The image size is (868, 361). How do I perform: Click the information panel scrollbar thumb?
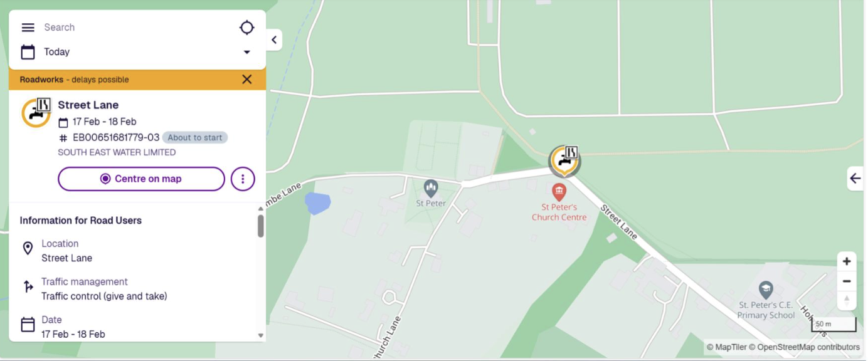[261, 226]
